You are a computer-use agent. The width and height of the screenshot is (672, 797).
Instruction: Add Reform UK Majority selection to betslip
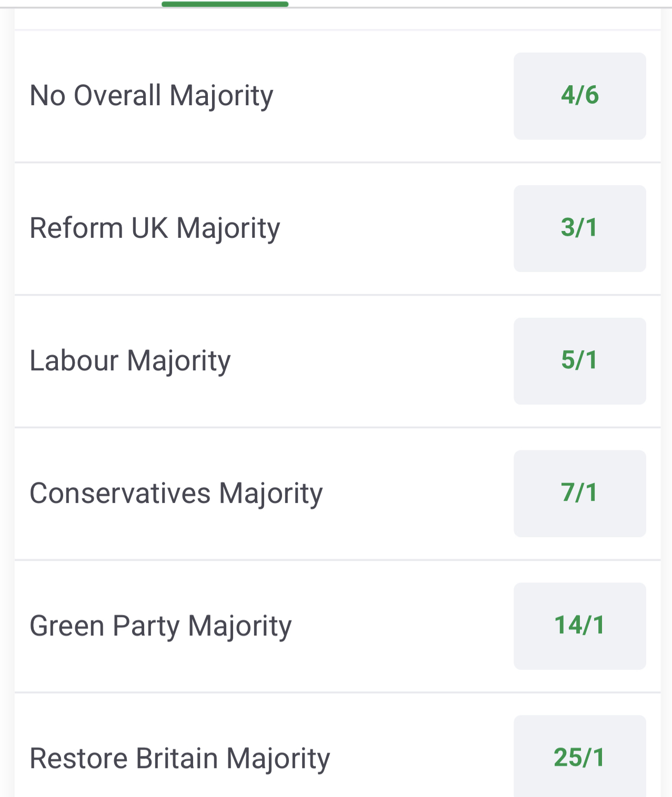(579, 228)
